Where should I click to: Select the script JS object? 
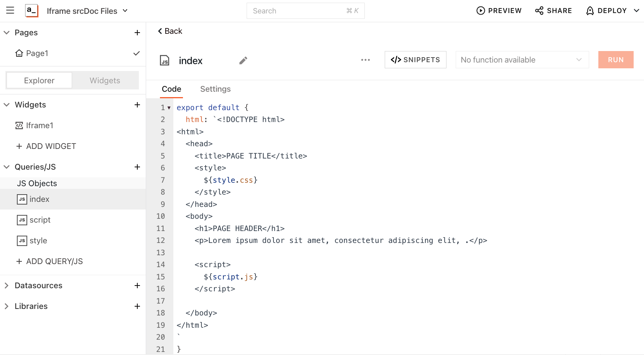point(40,220)
